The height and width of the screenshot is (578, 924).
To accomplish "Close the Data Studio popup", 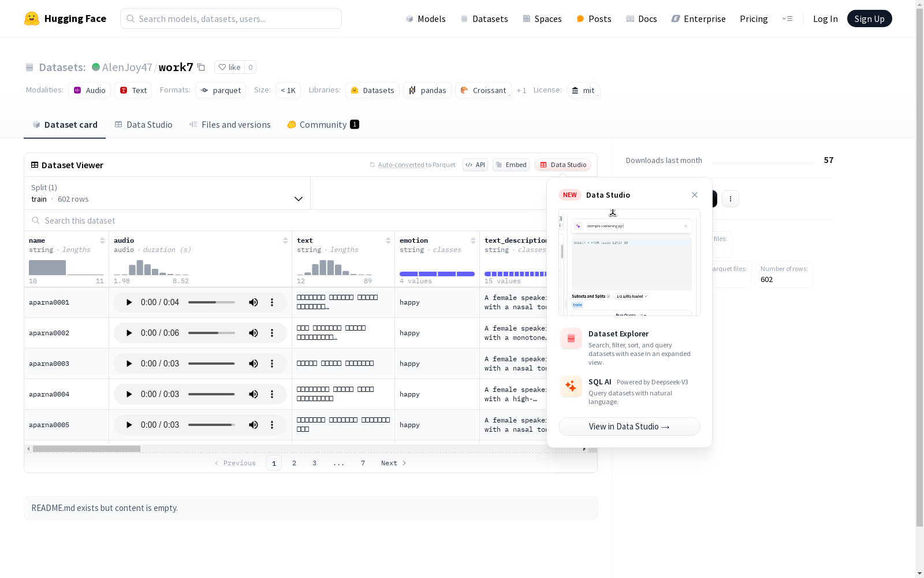I will (x=695, y=195).
